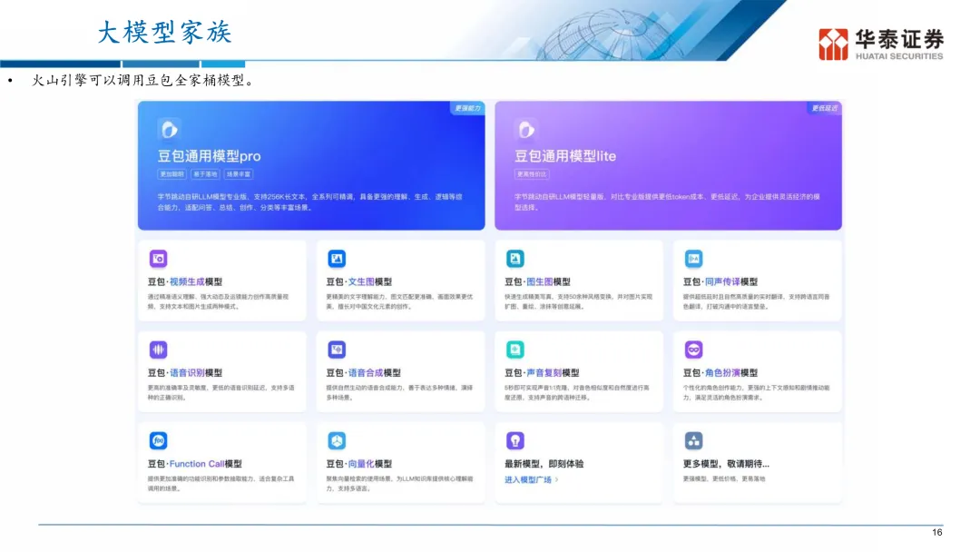Click the 易于落地 tag

(x=205, y=174)
